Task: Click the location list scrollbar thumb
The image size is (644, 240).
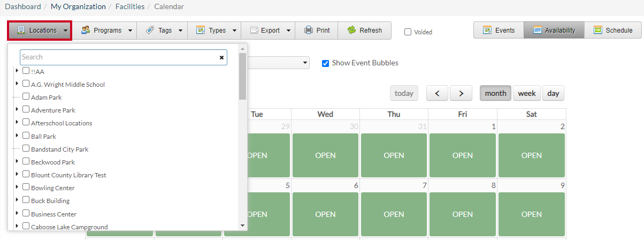Action: click(243, 76)
